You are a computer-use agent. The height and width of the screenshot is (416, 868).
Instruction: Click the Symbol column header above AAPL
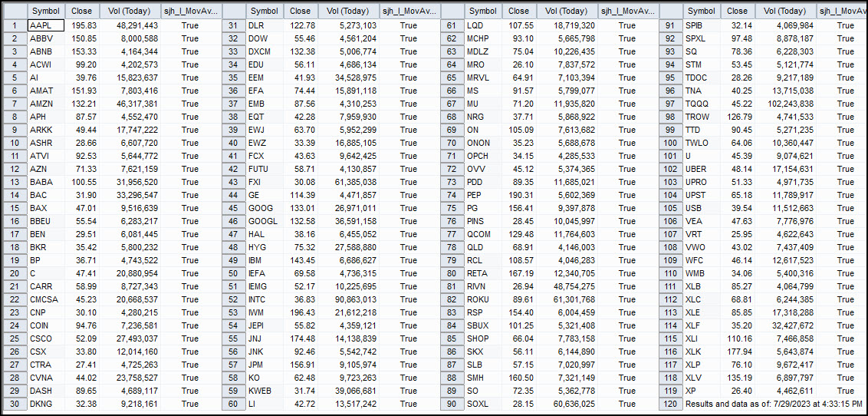click(x=46, y=11)
